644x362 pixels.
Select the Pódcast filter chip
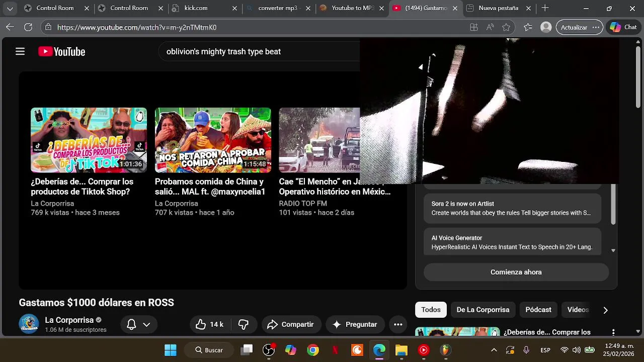538,310
